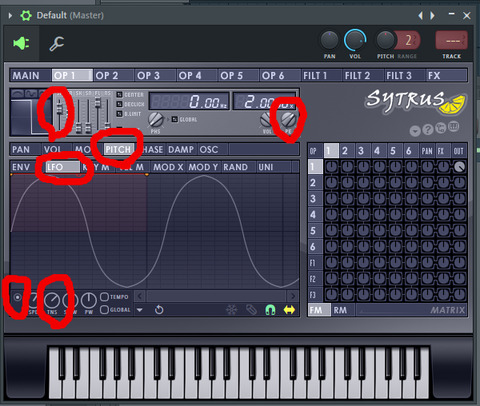Open the wrench plugin settings icon

tap(57, 44)
